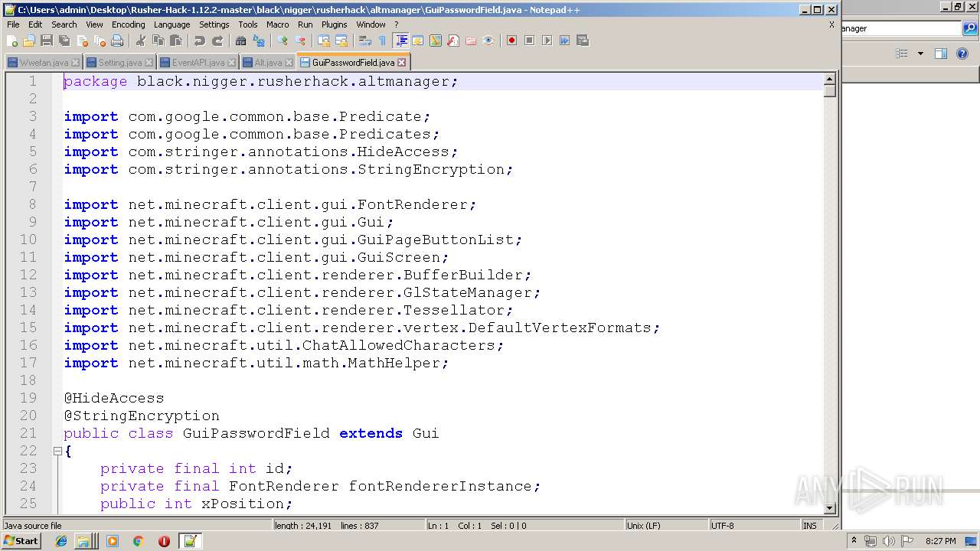Open the Search menu
Viewport: 980px width, 551px height.
click(64, 24)
